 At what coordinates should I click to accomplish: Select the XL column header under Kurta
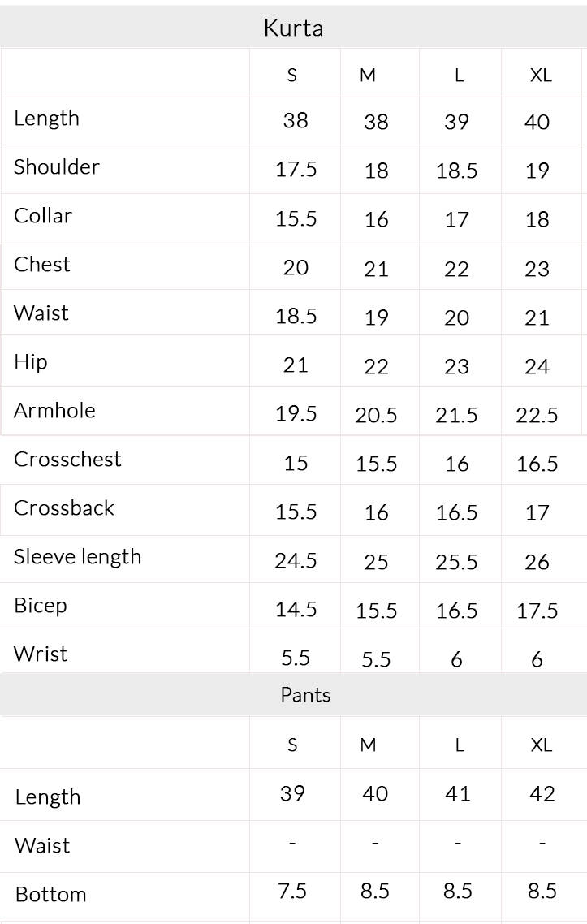coord(541,76)
